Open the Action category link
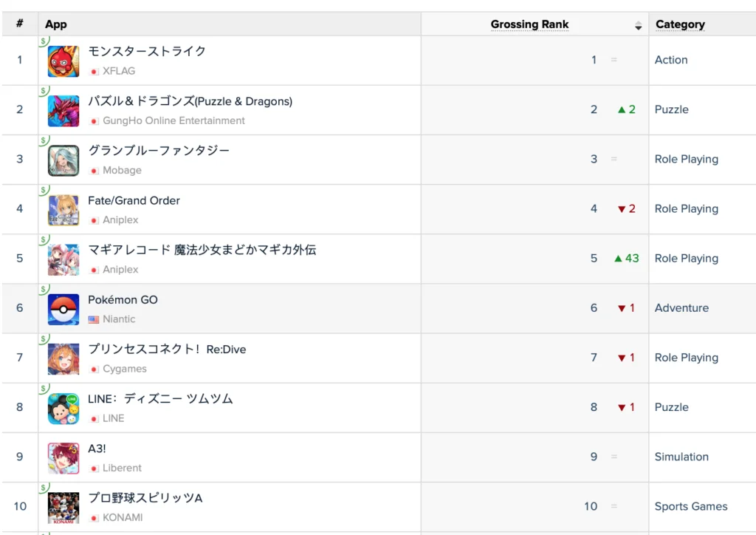Screen dimensions: 756x535 670,60
